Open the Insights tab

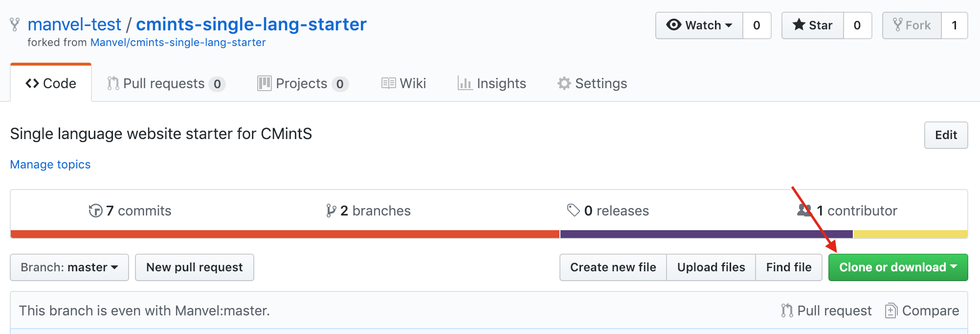(491, 83)
